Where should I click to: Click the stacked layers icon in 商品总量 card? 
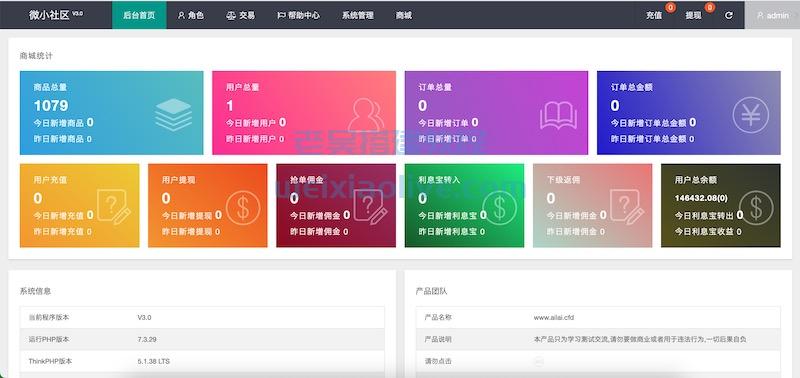[x=173, y=115]
